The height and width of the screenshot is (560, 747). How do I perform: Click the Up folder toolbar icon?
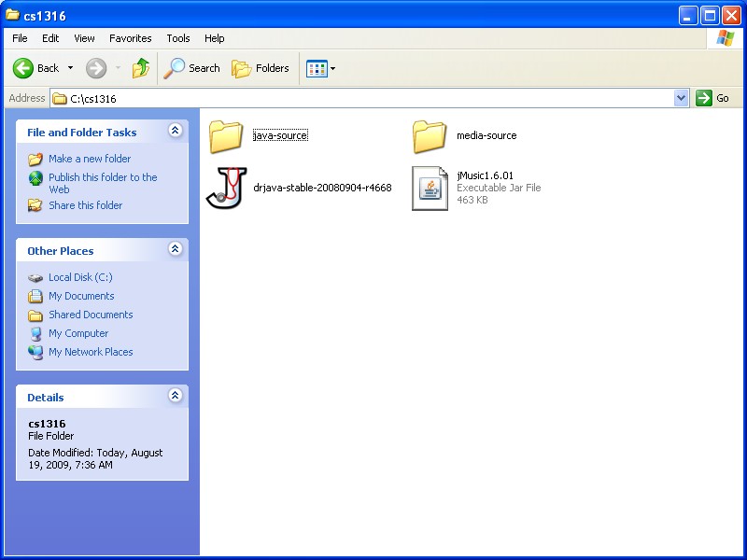(141, 68)
